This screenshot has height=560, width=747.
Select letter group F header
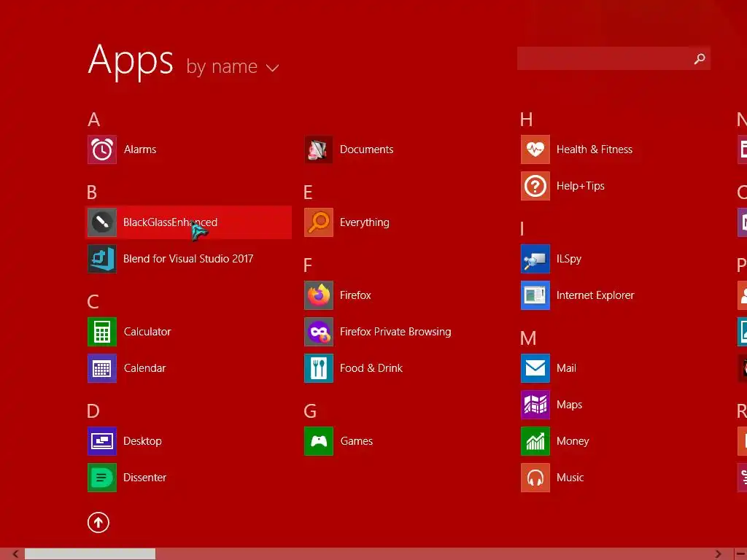click(308, 265)
